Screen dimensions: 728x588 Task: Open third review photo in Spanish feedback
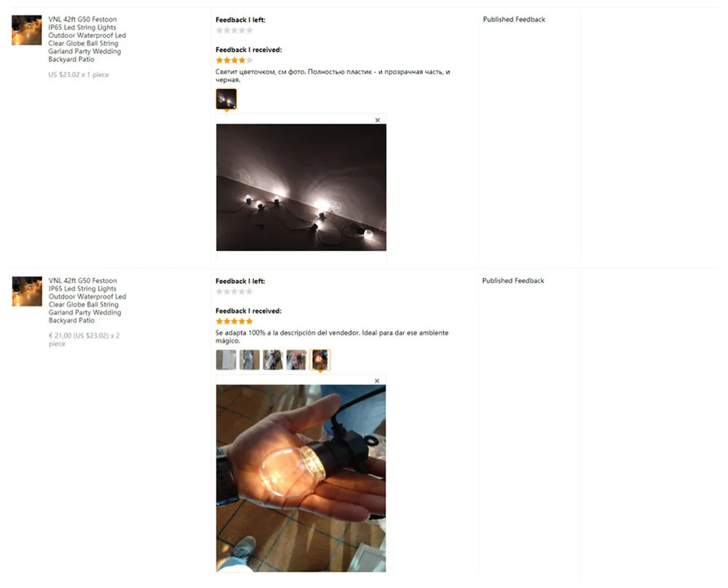pyautogui.click(x=273, y=359)
